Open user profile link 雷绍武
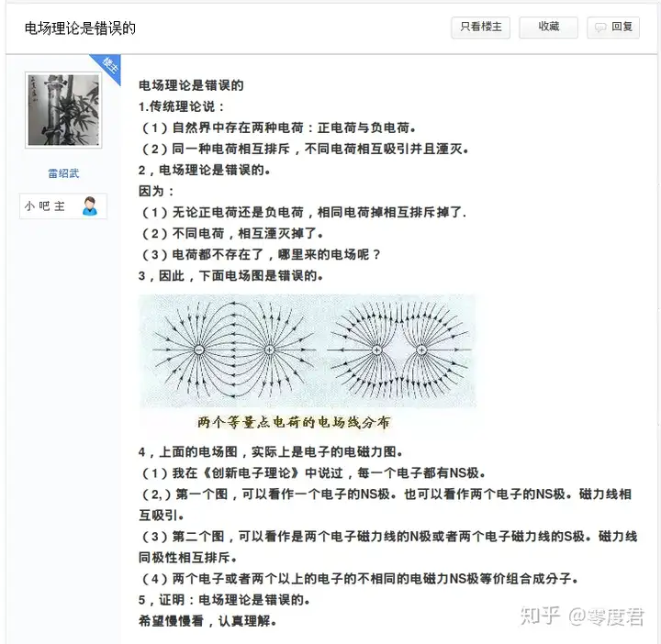The image size is (661, 644). pos(63,173)
